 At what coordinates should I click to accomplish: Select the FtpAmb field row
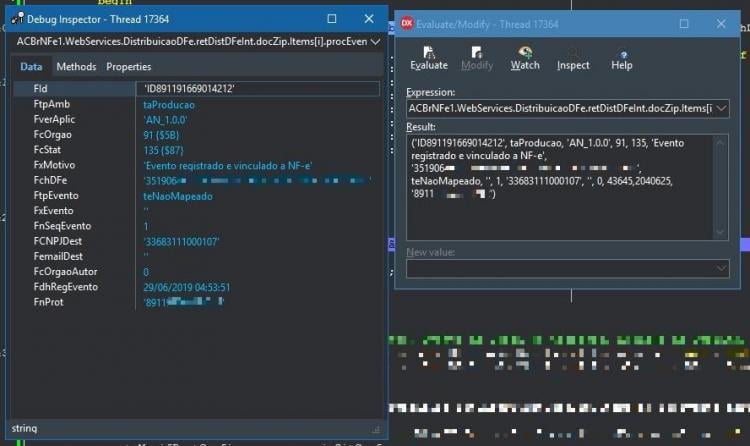pos(197,104)
